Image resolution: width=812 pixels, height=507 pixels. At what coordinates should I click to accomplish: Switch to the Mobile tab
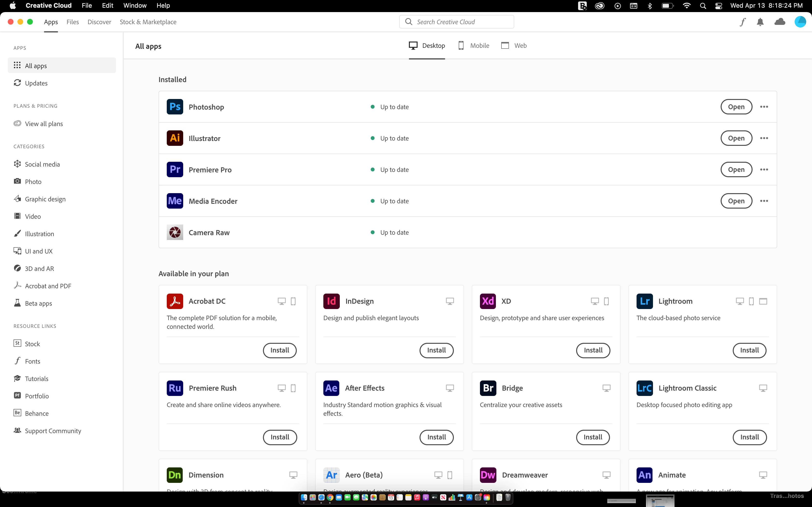click(474, 46)
